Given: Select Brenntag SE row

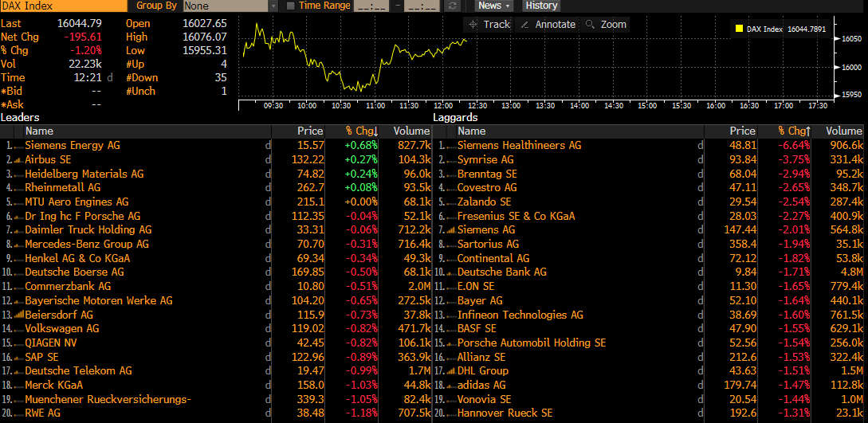Looking at the screenshot, I should (649, 174).
